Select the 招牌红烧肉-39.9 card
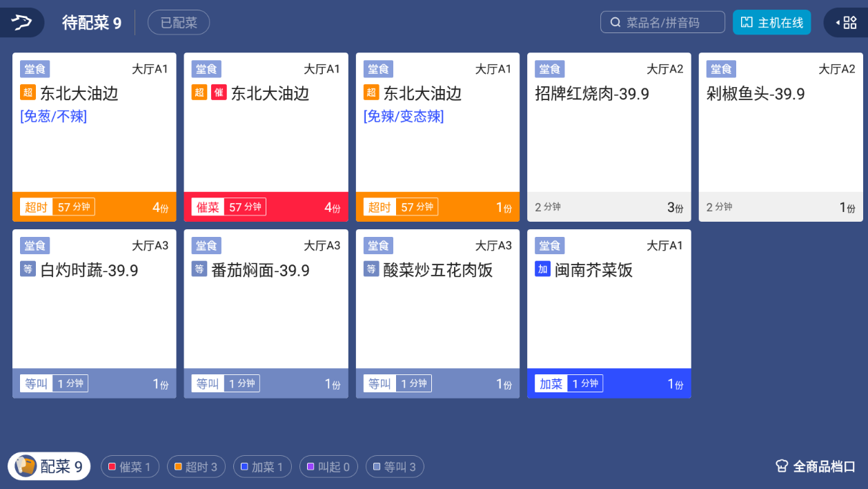 pos(609,137)
